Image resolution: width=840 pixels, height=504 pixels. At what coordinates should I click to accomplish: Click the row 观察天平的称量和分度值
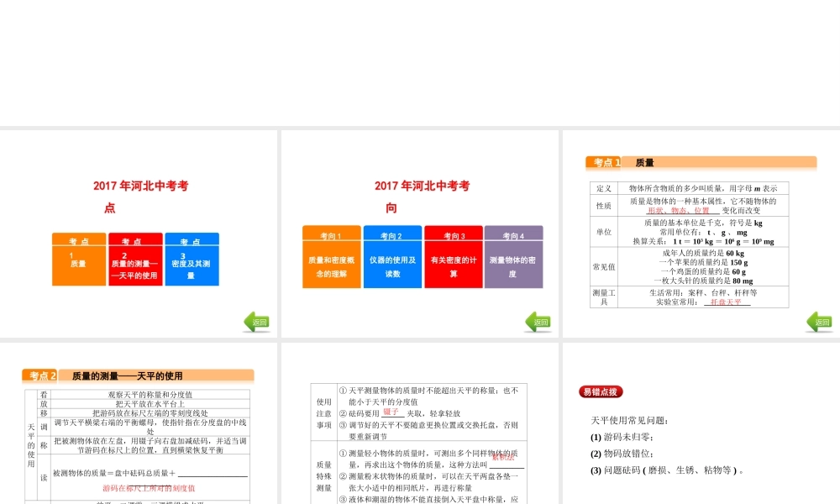(150, 395)
